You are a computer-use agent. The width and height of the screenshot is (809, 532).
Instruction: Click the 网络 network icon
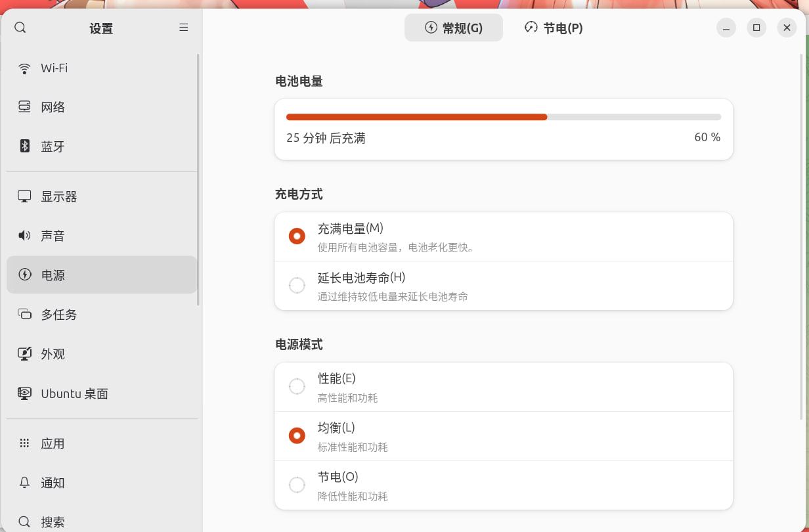[24, 107]
